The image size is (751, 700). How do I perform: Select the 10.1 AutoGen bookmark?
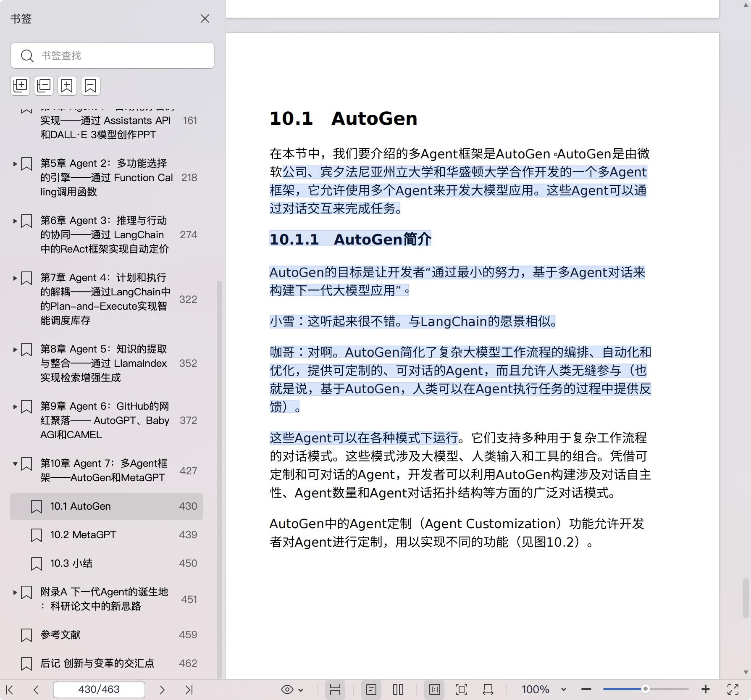[107, 506]
